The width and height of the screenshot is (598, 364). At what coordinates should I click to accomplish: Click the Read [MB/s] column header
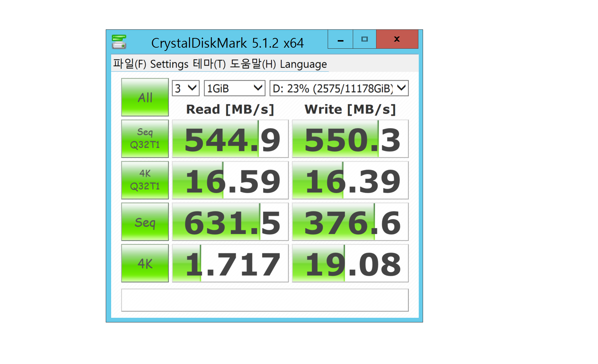tap(230, 109)
